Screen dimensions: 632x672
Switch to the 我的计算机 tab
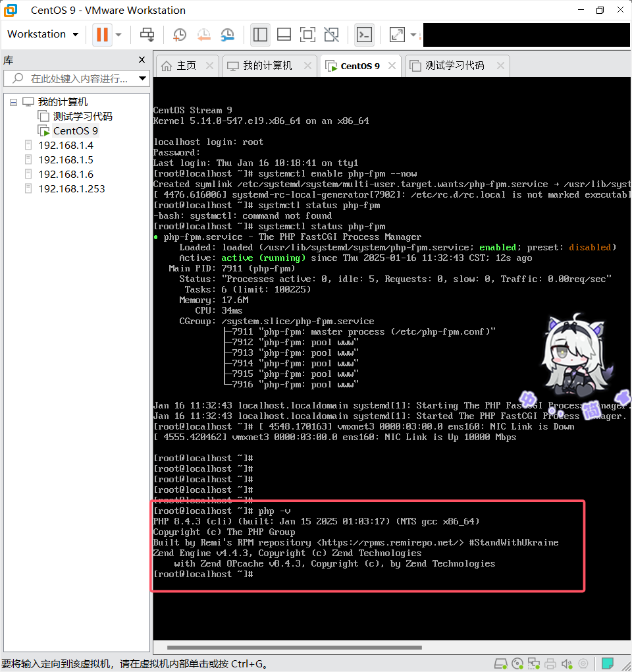coord(267,66)
